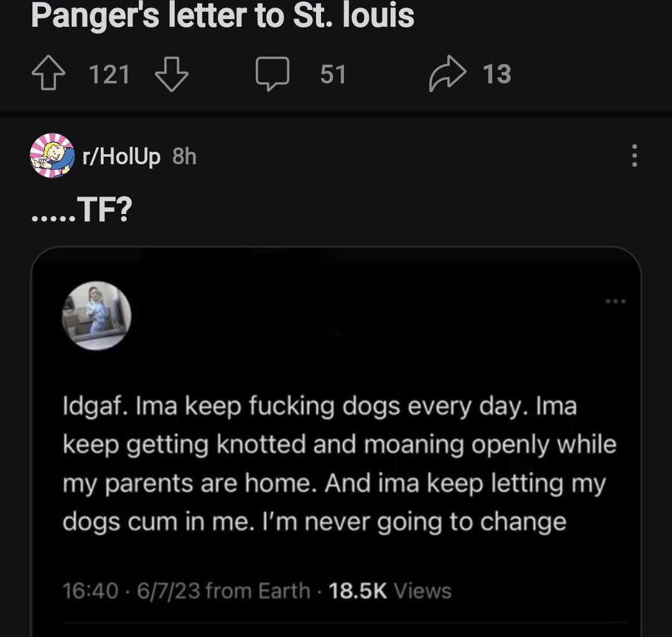Open comments via the speech bubble icon

tap(273, 75)
